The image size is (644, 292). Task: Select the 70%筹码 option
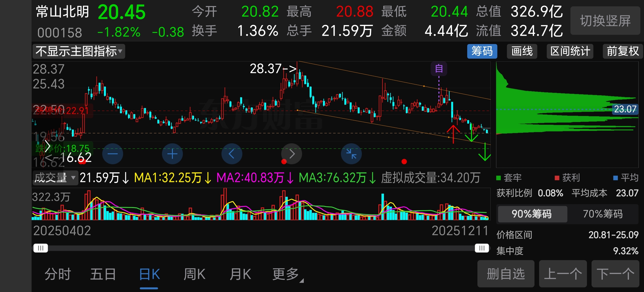[x=603, y=214]
